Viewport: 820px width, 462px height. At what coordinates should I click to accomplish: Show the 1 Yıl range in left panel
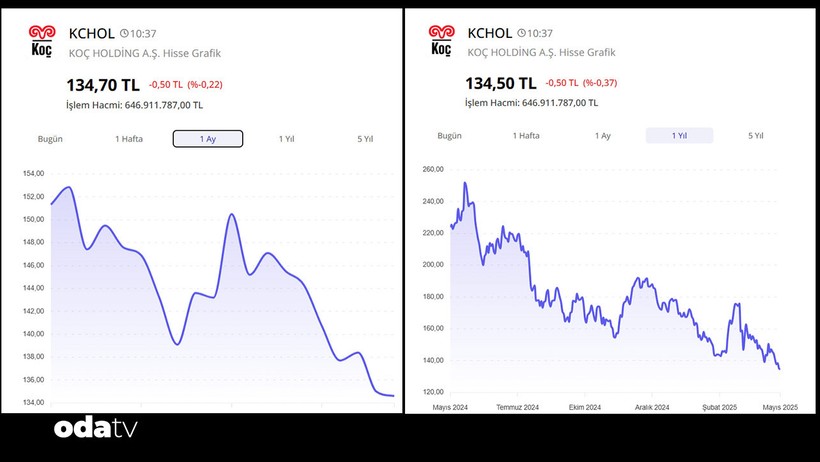[x=286, y=139]
